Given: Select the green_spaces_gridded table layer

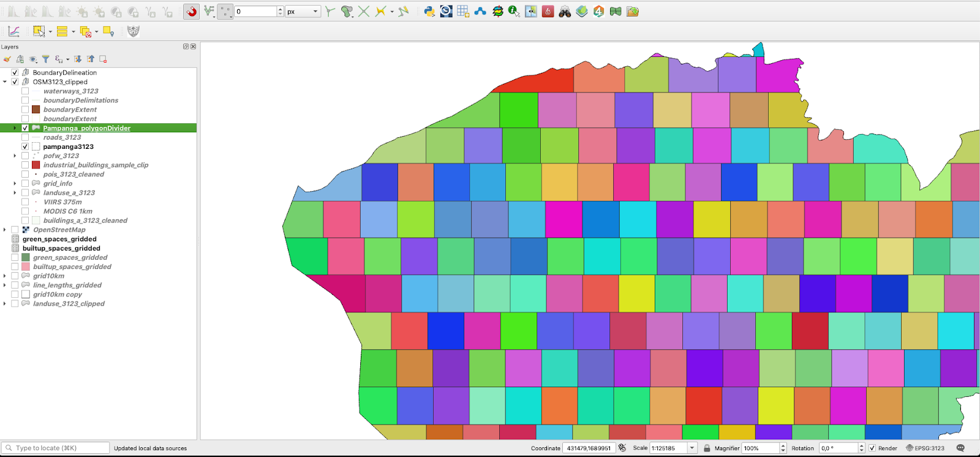Looking at the screenshot, I should (x=59, y=240).
